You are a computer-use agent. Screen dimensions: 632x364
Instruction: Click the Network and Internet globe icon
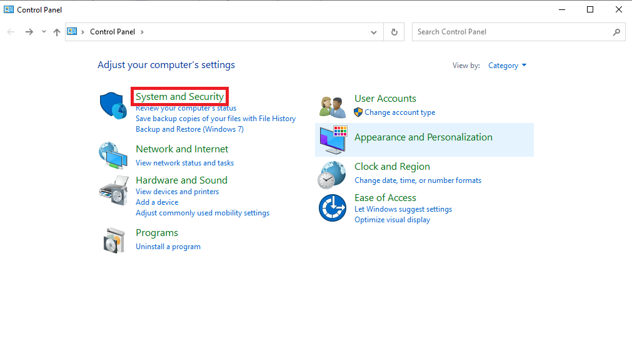113,155
